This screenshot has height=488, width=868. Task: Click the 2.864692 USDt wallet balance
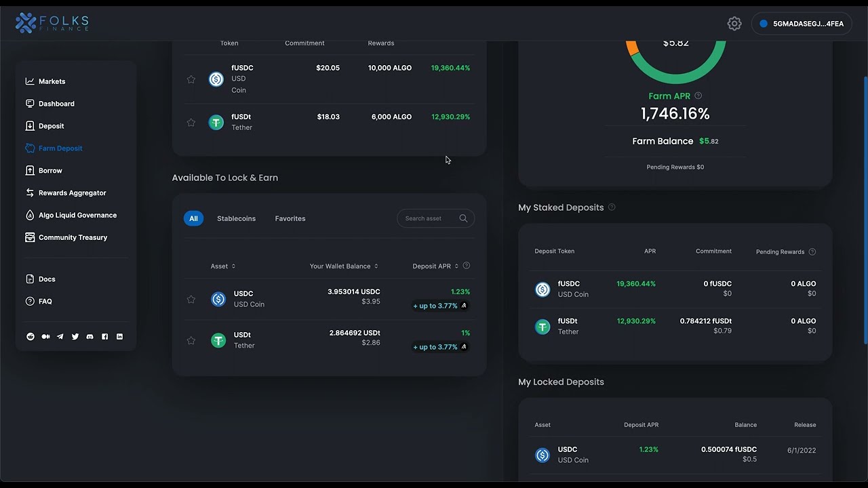[355, 333]
